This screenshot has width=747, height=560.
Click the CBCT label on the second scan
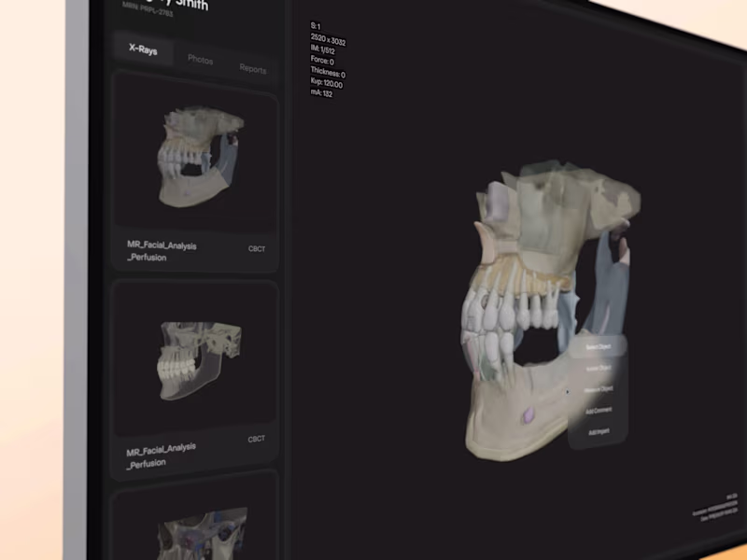point(257,439)
